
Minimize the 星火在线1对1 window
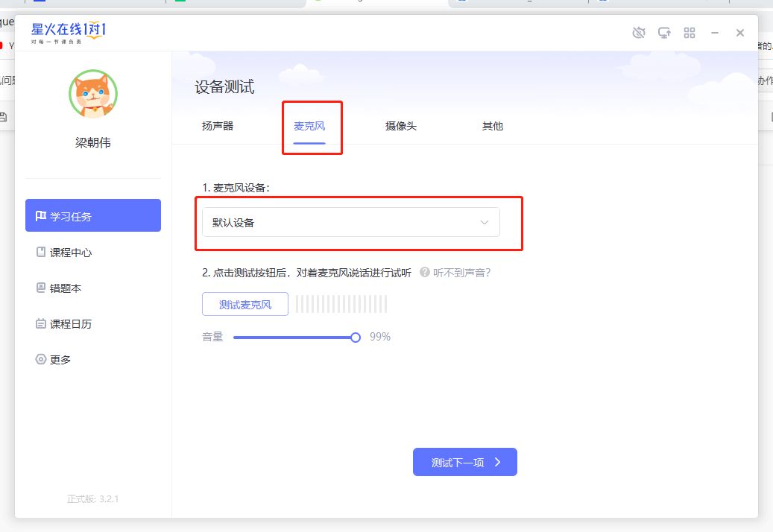pos(714,33)
